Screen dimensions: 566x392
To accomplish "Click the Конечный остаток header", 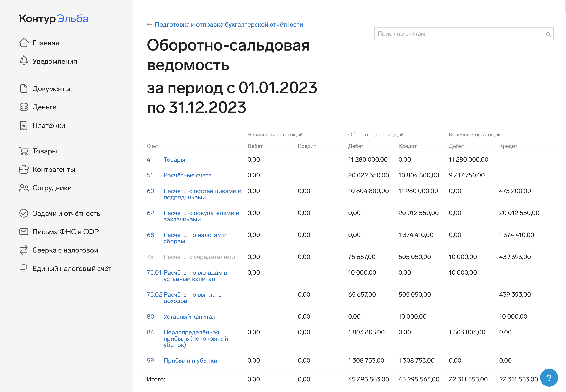I will pyautogui.click(x=474, y=135).
